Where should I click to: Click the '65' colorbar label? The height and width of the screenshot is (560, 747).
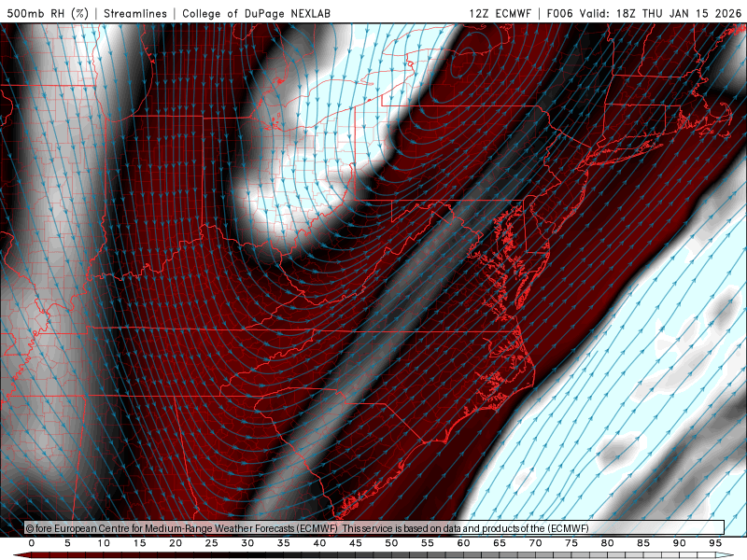pos(500,543)
